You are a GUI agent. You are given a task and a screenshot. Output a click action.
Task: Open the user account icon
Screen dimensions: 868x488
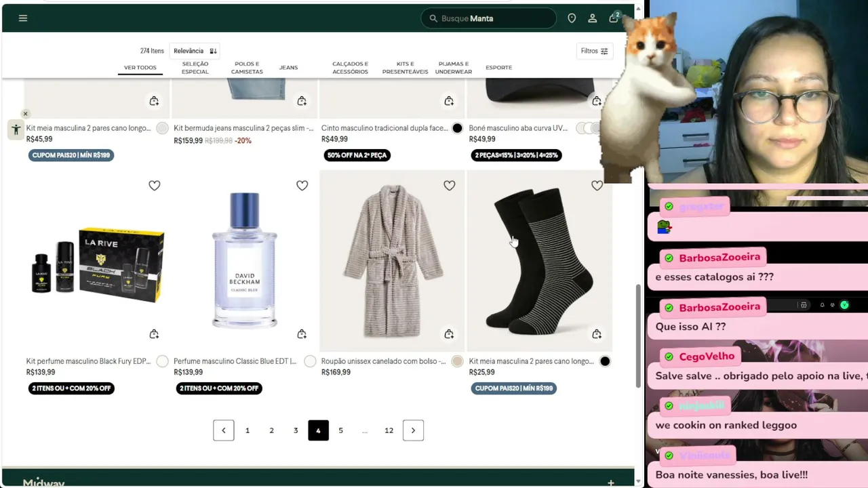point(593,18)
